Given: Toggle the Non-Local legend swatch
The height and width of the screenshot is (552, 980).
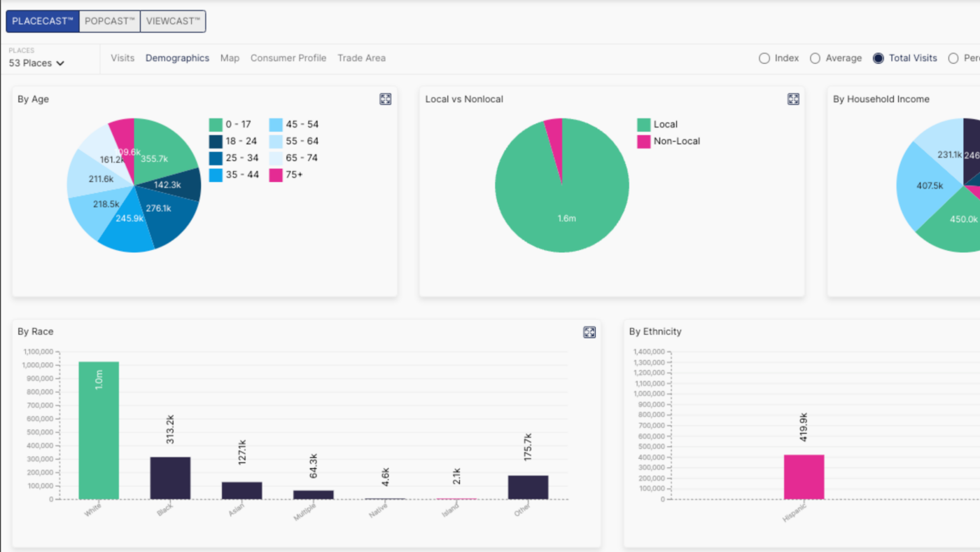Looking at the screenshot, I should tap(643, 142).
